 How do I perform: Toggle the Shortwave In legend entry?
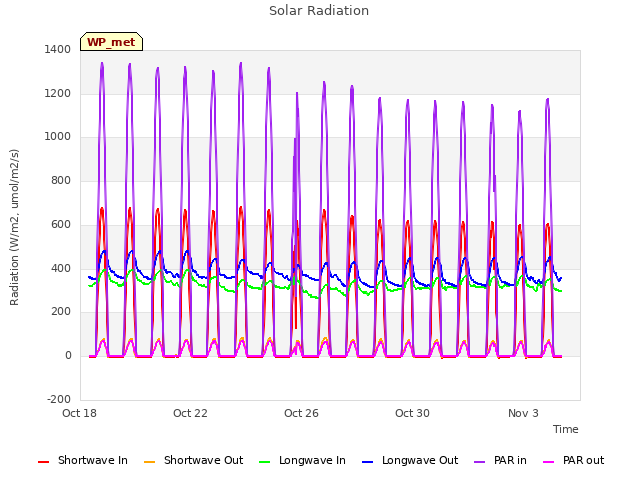tap(83, 460)
